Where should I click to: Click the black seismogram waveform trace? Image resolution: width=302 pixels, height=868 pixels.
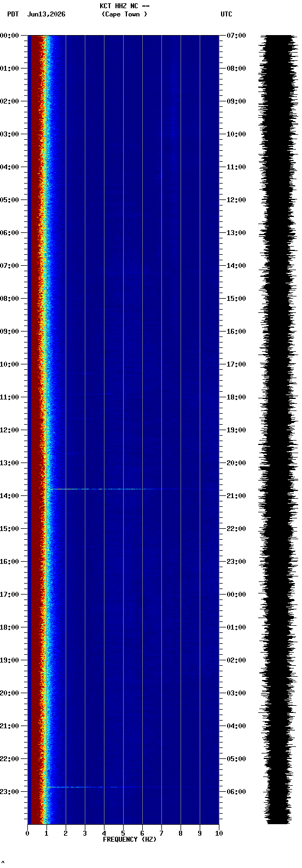point(278,430)
